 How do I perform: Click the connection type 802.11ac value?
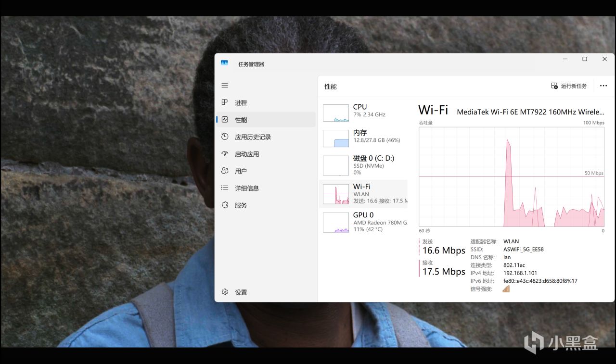[x=514, y=265]
